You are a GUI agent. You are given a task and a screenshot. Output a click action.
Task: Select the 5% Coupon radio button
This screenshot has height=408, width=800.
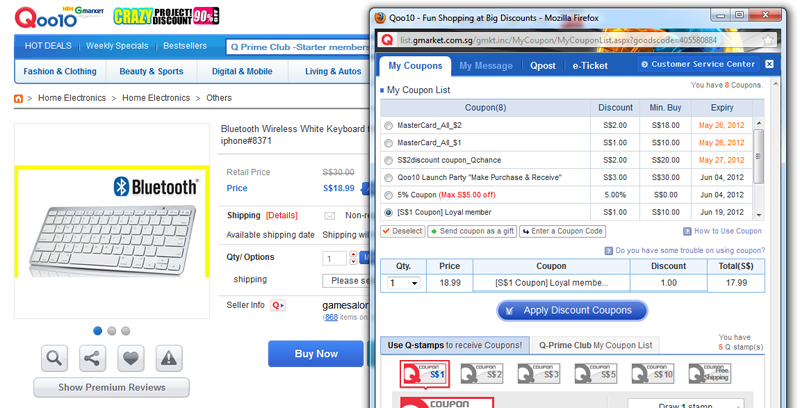pyautogui.click(x=388, y=195)
